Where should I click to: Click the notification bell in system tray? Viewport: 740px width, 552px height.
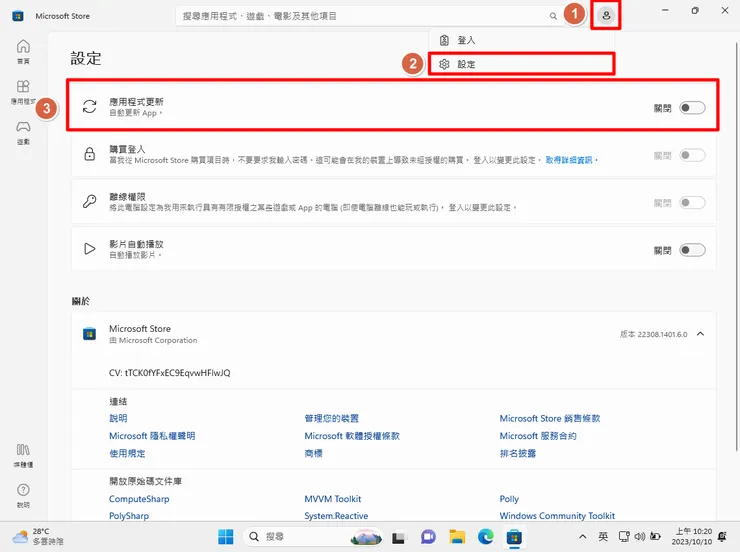coord(722,536)
